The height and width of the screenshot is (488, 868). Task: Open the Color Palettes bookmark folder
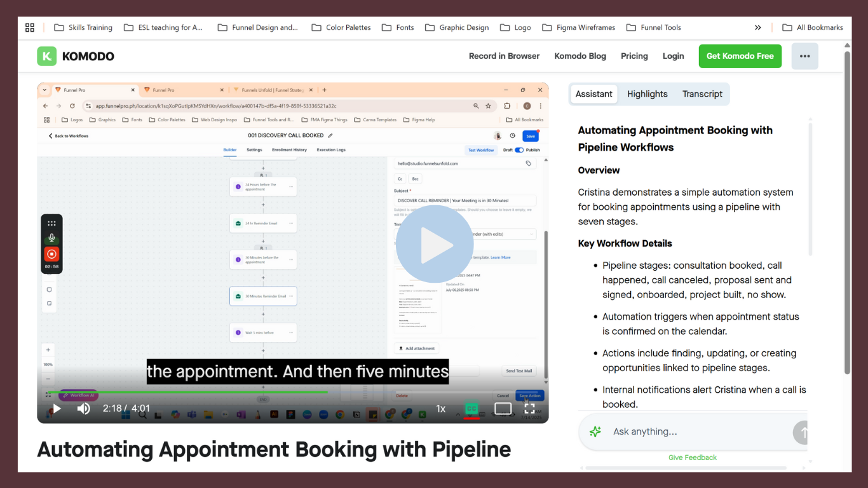point(341,27)
